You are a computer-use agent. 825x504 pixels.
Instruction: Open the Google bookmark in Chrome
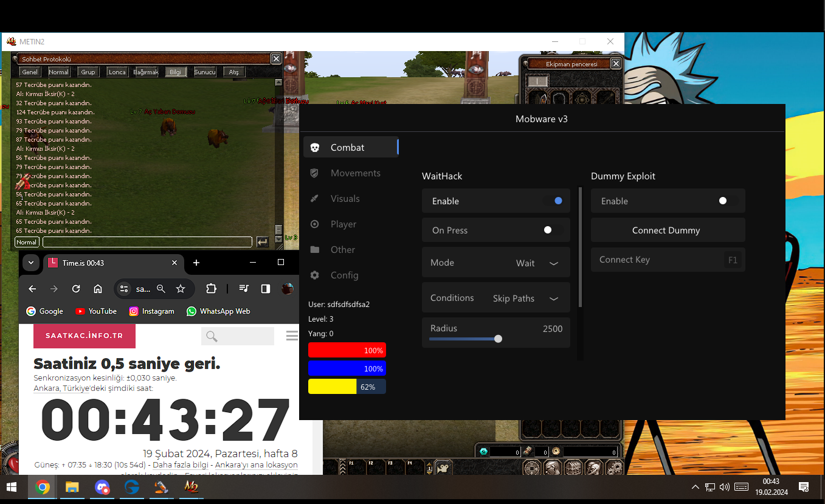click(x=44, y=311)
